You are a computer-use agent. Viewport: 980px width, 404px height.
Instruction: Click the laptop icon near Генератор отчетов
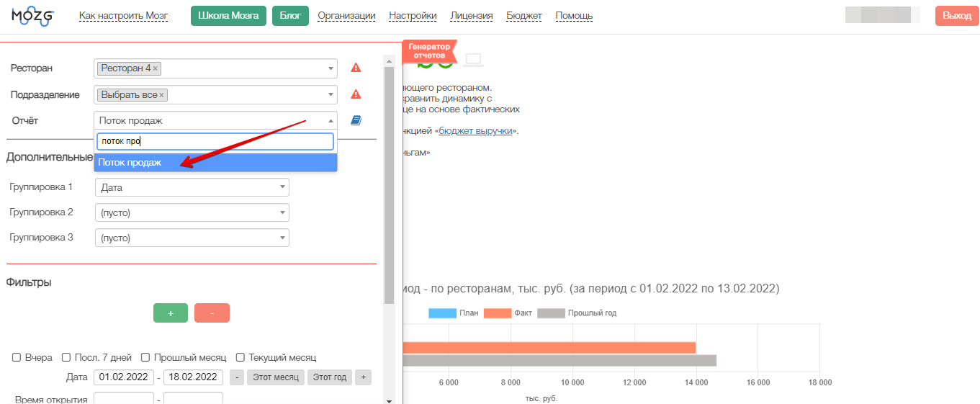point(473,60)
